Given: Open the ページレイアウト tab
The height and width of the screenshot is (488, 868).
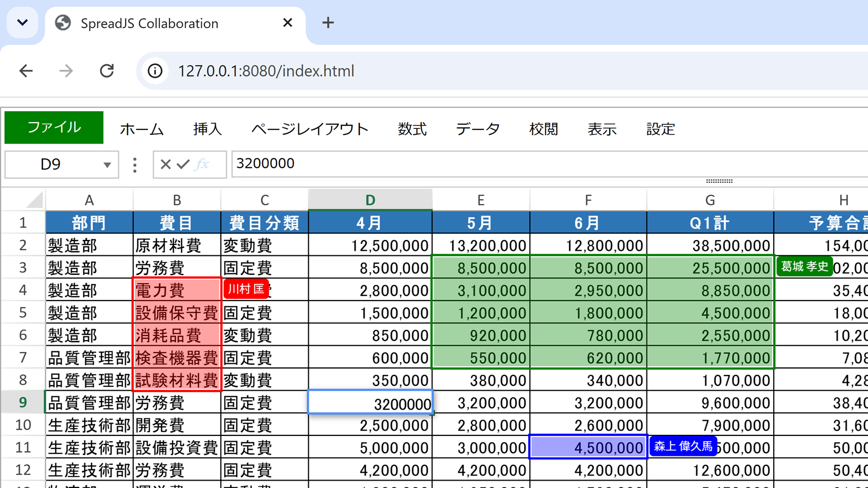Looking at the screenshot, I should coord(310,129).
